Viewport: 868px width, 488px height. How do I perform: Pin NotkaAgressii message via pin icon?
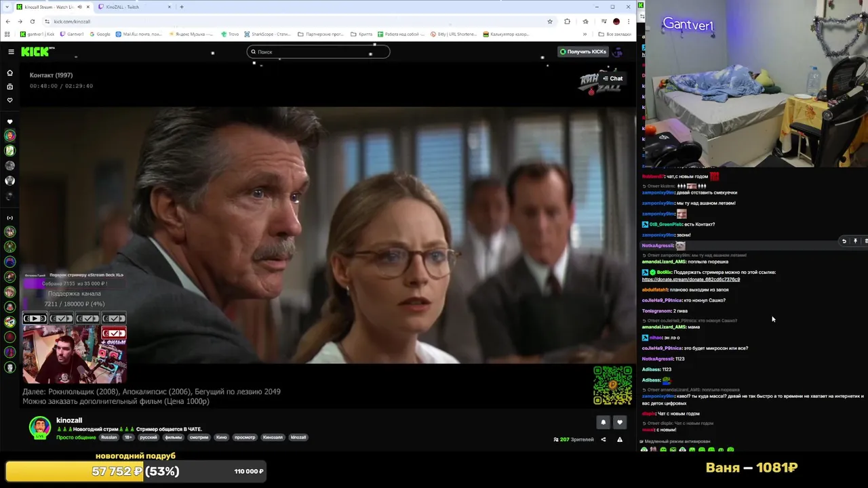[x=855, y=241]
